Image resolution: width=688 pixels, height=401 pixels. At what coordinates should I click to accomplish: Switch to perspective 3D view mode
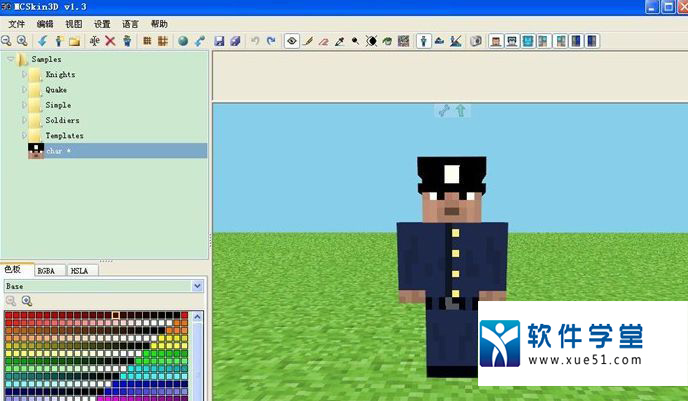[424, 41]
